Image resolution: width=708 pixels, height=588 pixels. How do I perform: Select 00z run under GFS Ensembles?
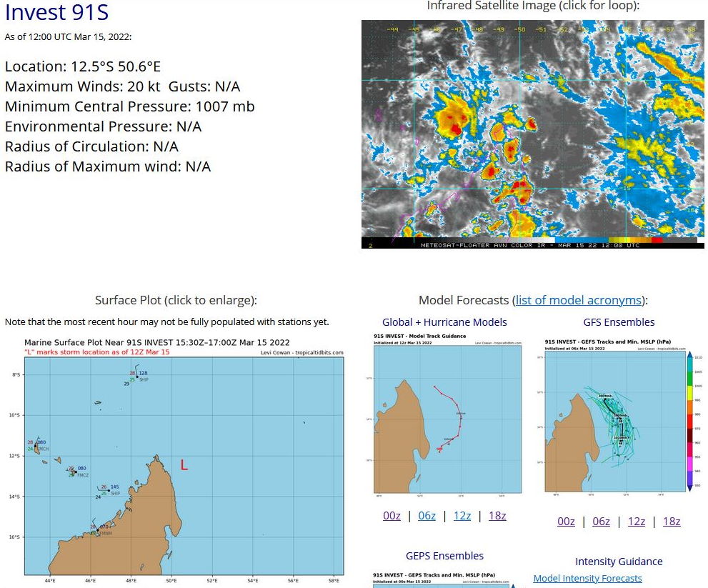(566, 522)
